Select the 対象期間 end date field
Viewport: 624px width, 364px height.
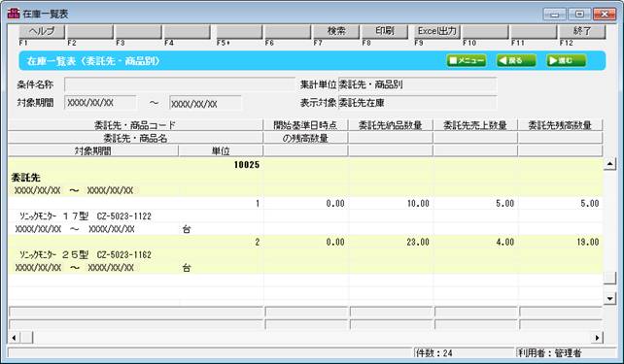click(205, 103)
